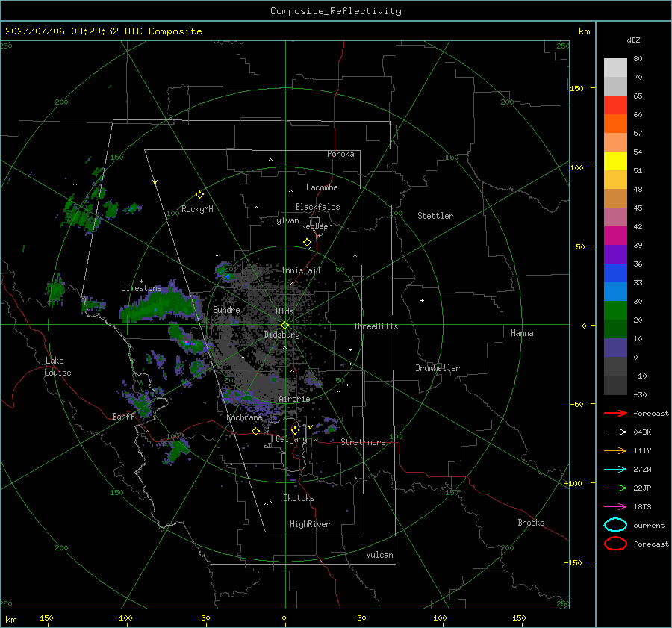Click the Calgary city label

point(291,439)
